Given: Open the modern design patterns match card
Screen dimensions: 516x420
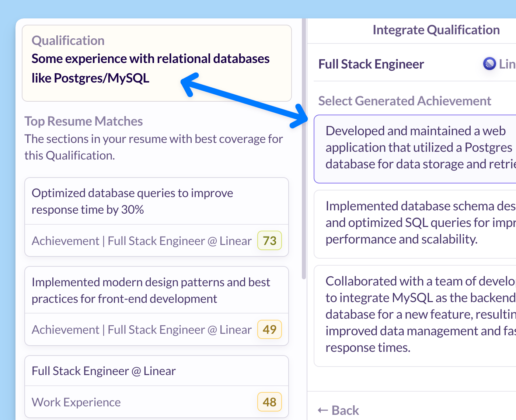Looking at the screenshot, I should point(157,306).
